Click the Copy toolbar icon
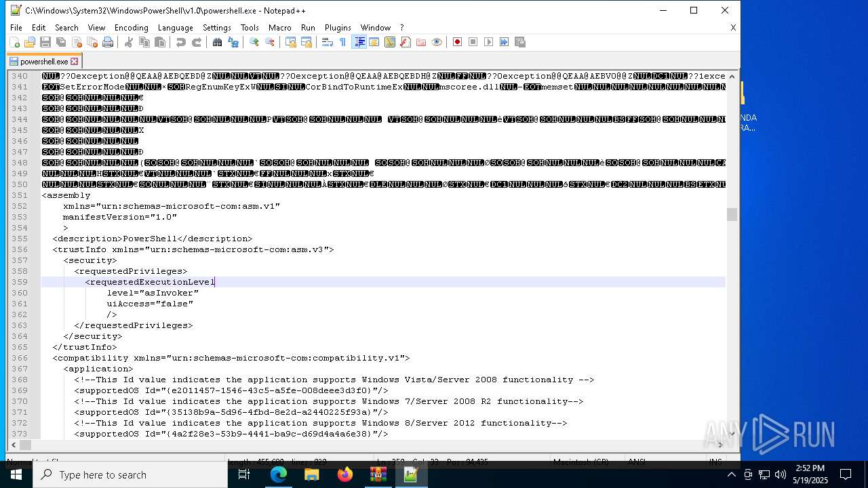 click(144, 42)
